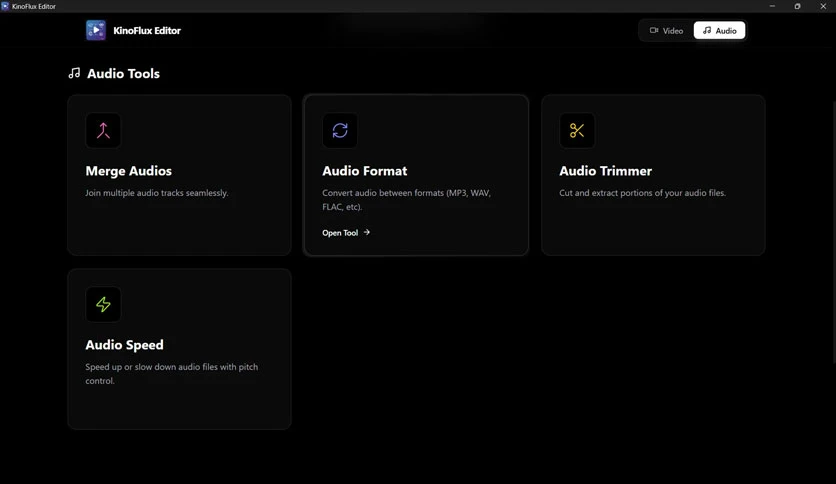Click the KinoFlux Editor logo icon
Screen dimensions: 836x484
[96, 30]
